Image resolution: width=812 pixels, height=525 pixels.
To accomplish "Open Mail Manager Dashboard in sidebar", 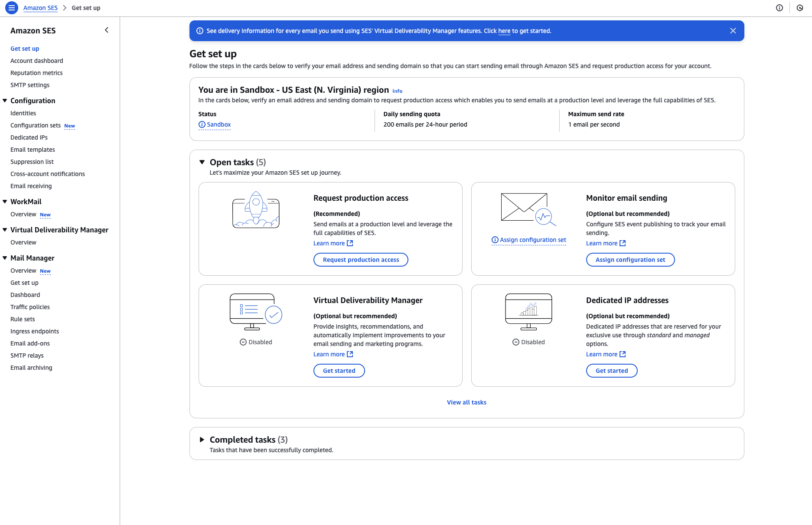I will pyautogui.click(x=25, y=295).
